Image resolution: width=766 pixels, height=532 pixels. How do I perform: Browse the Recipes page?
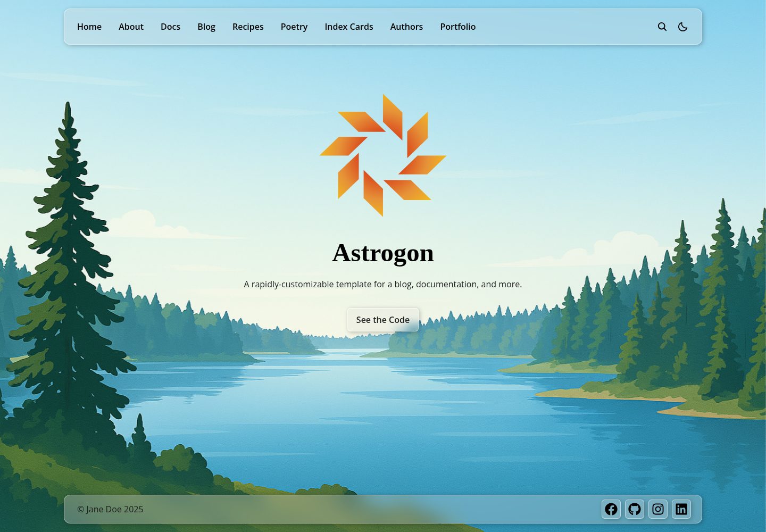tap(248, 27)
